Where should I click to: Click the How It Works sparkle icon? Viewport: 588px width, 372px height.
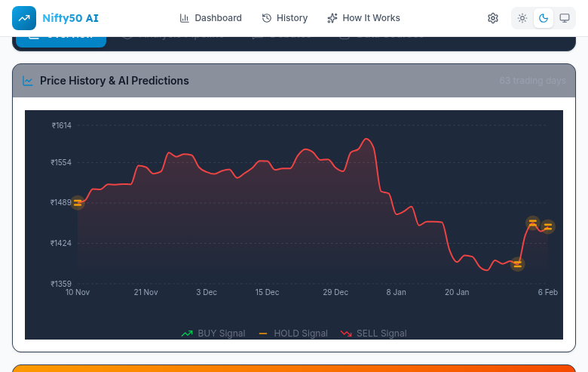click(332, 18)
